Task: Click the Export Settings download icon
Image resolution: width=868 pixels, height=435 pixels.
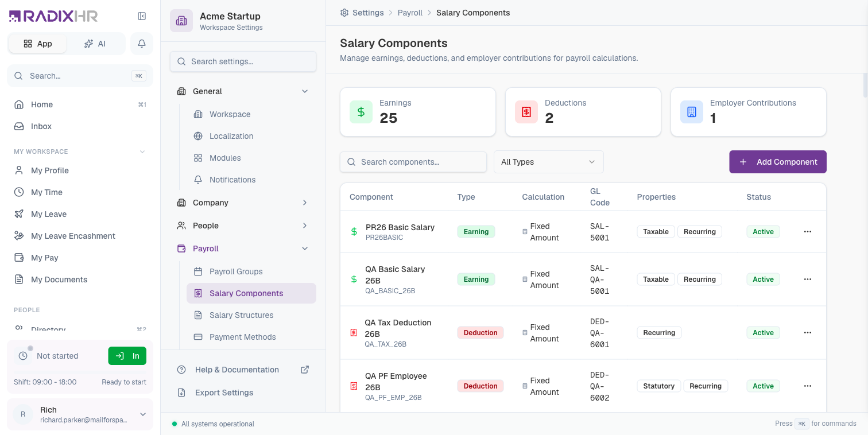Action: [181, 393]
